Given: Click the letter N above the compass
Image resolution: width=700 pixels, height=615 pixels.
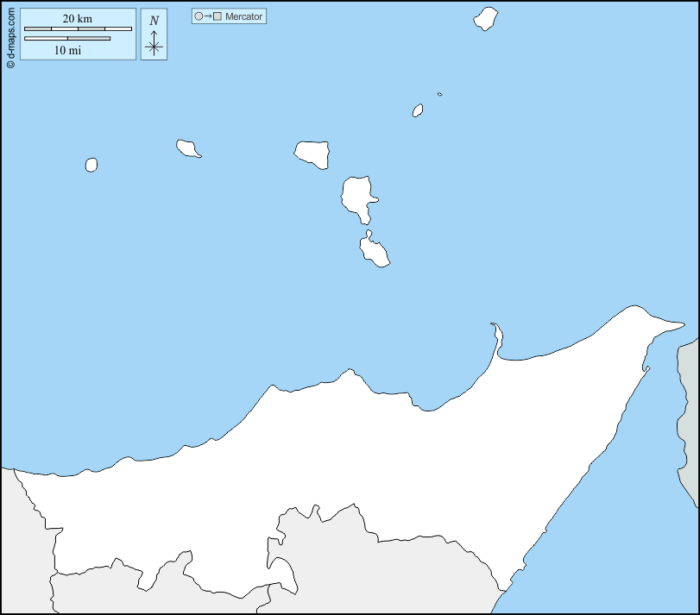Looking at the screenshot, I should point(154,20).
